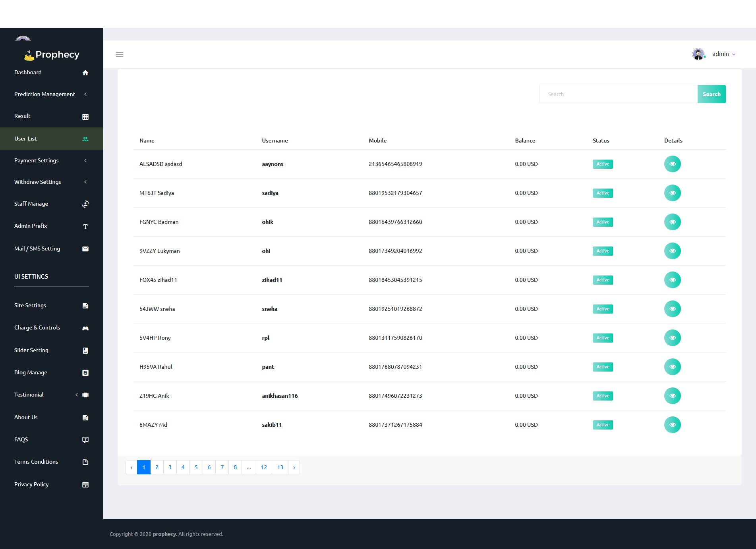Expand the pagination ellipsis
Screen dimensions: 756x549
click(249, 467)
